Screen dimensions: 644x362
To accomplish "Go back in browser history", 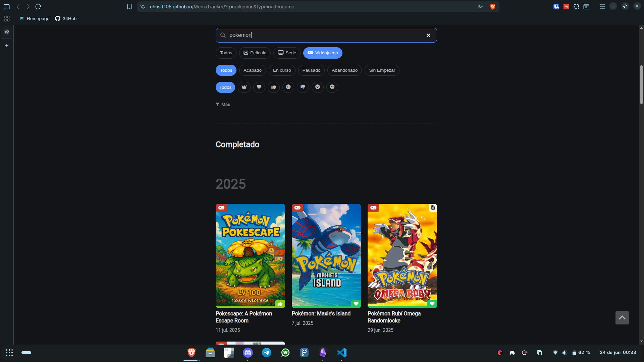I will point(18,7).
